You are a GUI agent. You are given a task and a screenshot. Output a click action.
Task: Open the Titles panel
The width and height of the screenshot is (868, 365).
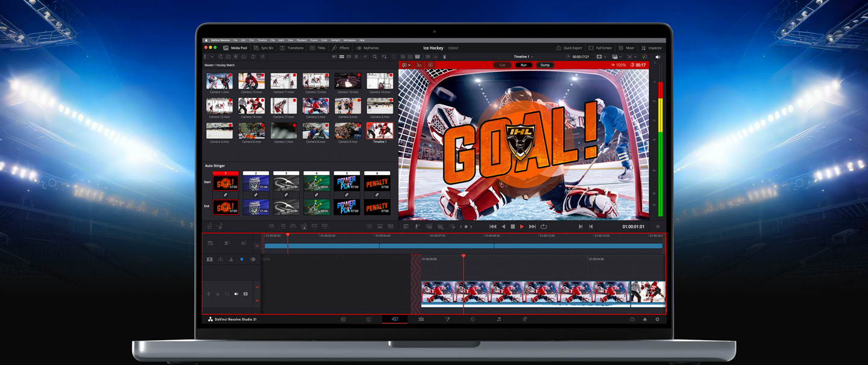(318, 48)
